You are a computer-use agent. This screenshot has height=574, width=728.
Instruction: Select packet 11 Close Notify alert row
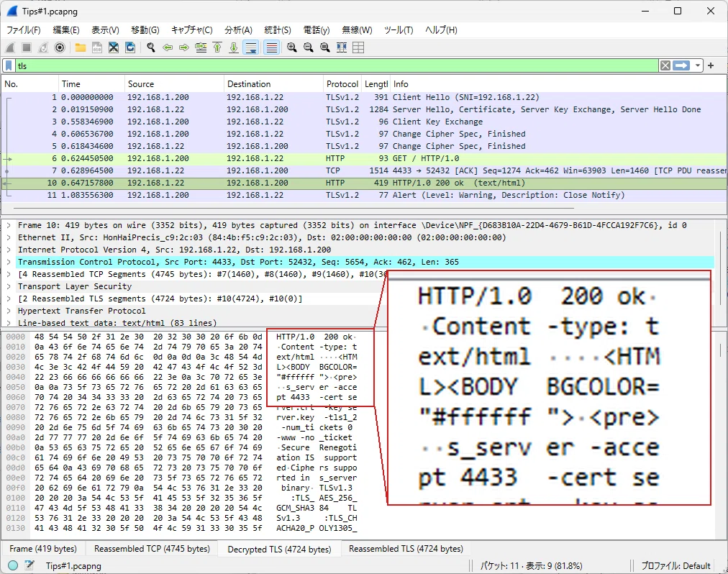pos(363,195)
